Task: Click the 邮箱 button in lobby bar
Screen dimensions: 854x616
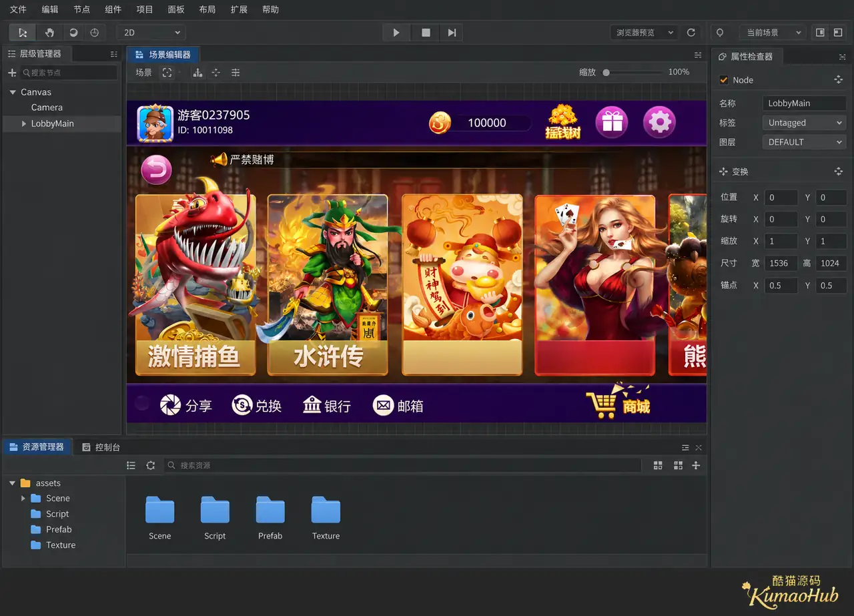Action: pos(398,405)
